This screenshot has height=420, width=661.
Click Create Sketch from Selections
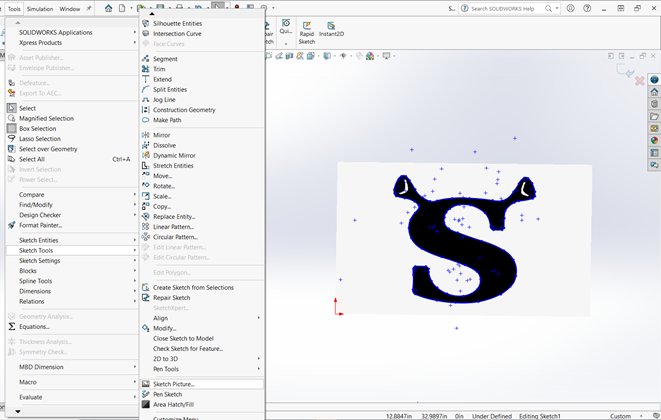tap(202, 288)
